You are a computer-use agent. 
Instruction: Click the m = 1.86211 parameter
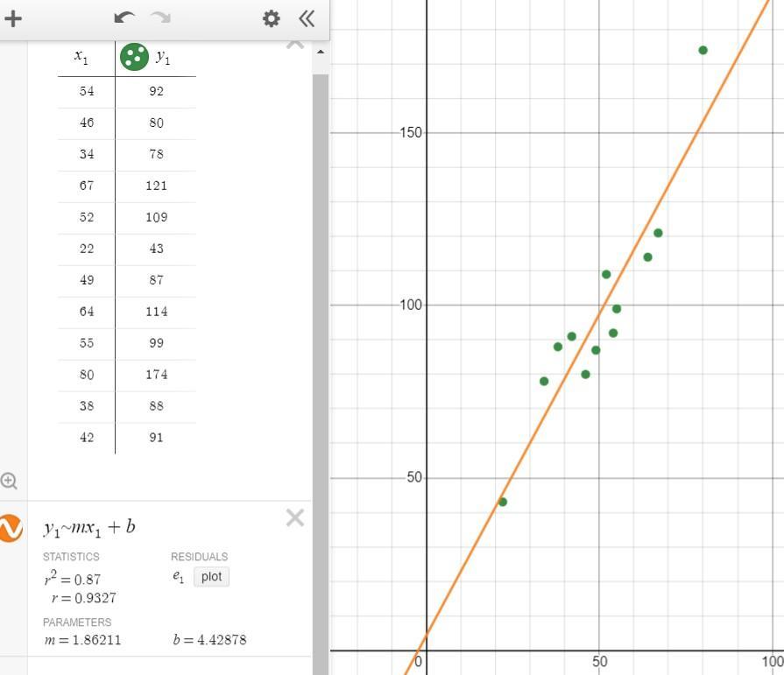click(82, 640)
